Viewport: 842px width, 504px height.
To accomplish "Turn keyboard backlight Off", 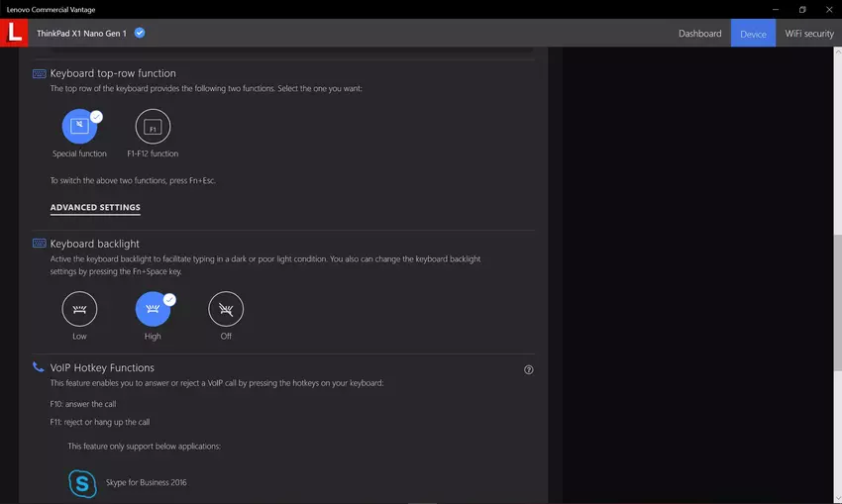I will 226,310.
